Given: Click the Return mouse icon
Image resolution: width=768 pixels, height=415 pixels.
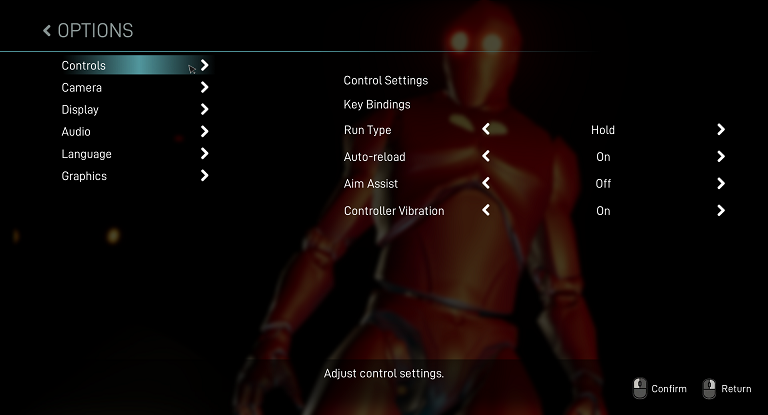Looking at the screenshot, I should click(x=709, y=389).
